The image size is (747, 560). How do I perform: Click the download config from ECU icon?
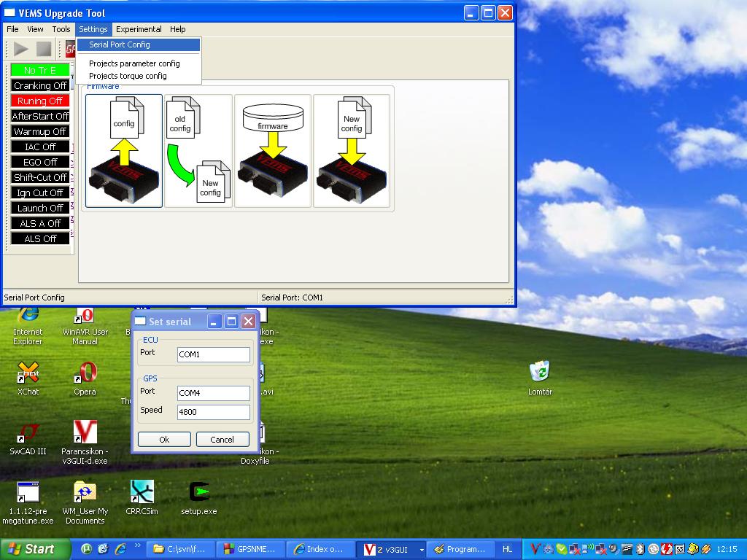point(124,150)
